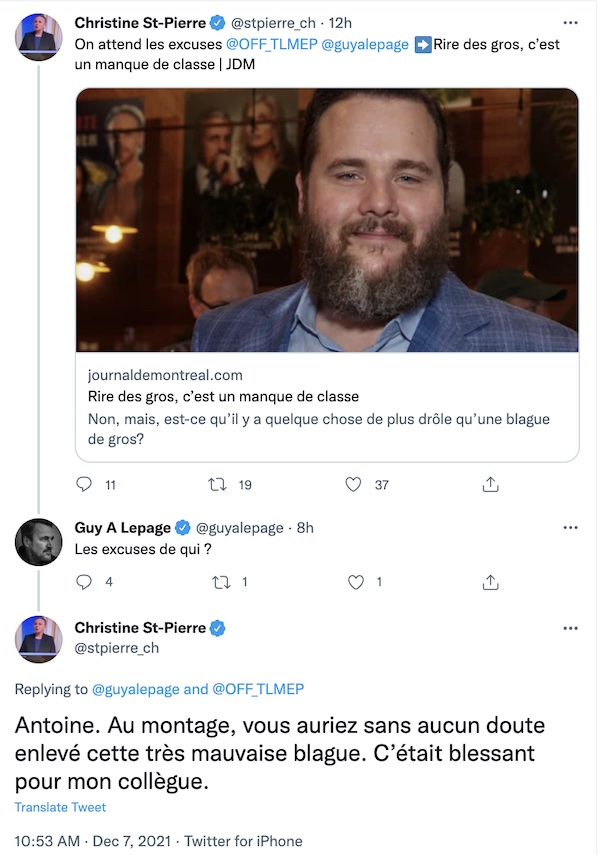Open Christine St-Pierre's top profile avatar
The height and width of the screenshot is (855, 600).
pyautogui.click(x=38, y=37)
